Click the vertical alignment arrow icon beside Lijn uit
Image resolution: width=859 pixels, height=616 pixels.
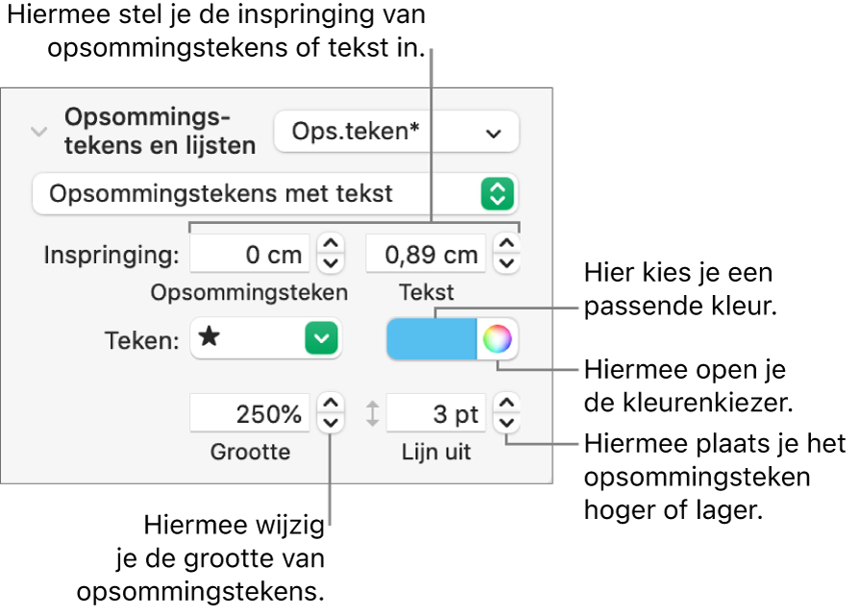coord(373,414)
